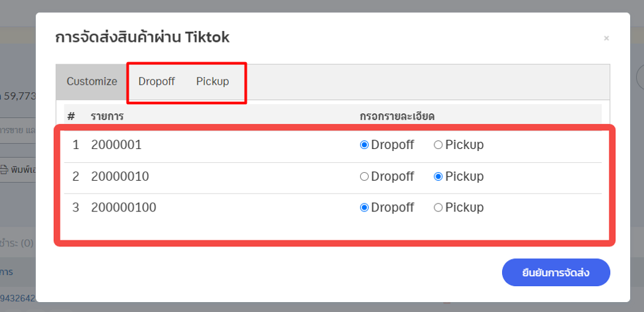The width and height of the screenshot is (644, 312).
Task: Click row number 3 in the list
Action: pyautogui.click(x=76, y=208)
